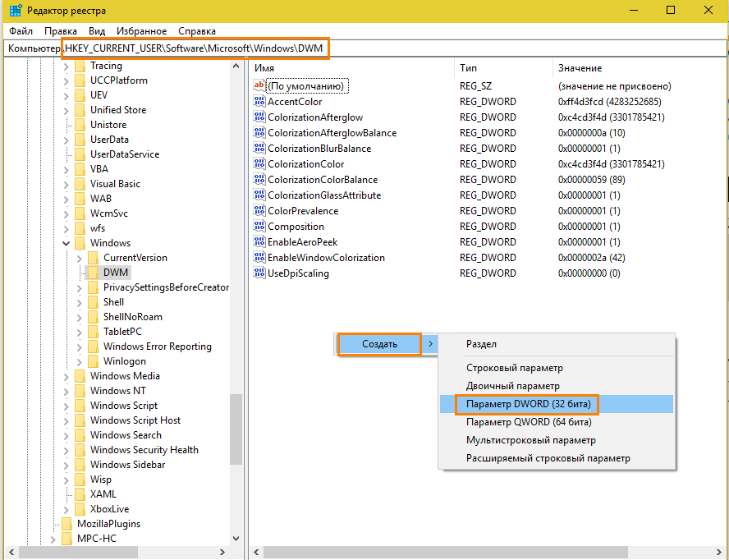
Task: Expand the CurrentVersion tree node
Action: 80,258
